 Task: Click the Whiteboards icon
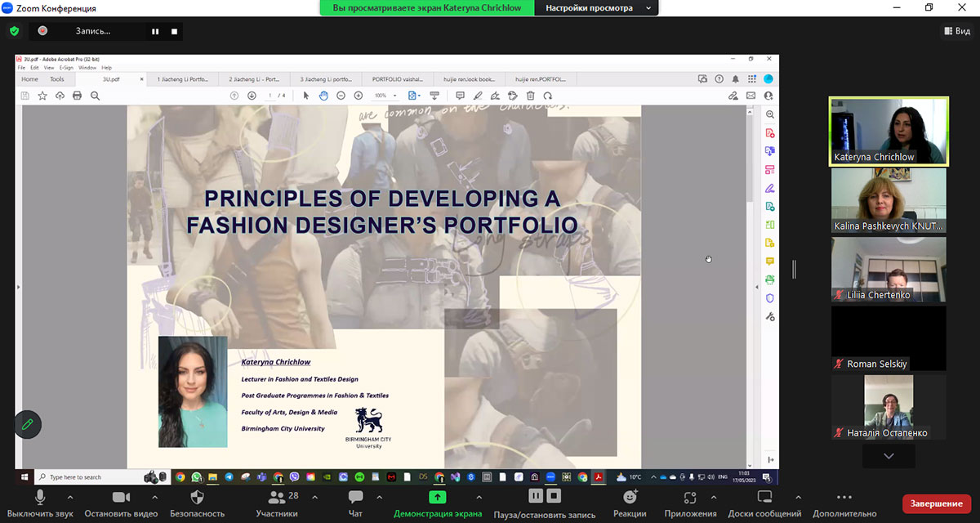click(766, 498)
